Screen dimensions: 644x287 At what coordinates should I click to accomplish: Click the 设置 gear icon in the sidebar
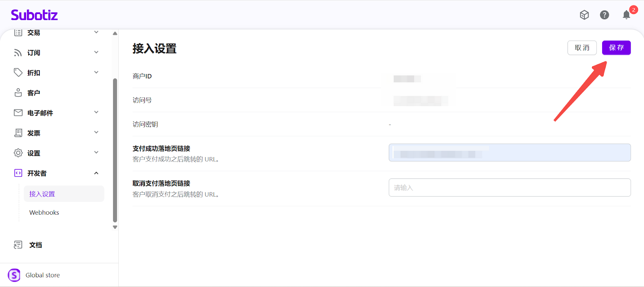tap(18, 153)
